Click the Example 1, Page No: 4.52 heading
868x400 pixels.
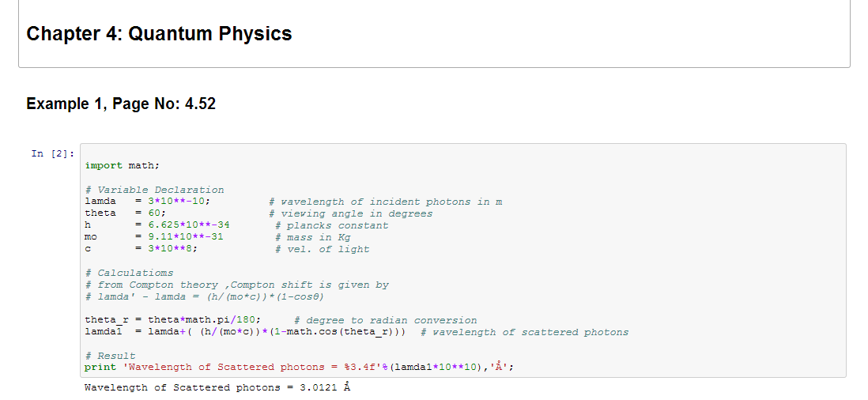pyautogui.click(x=120, y=104)
